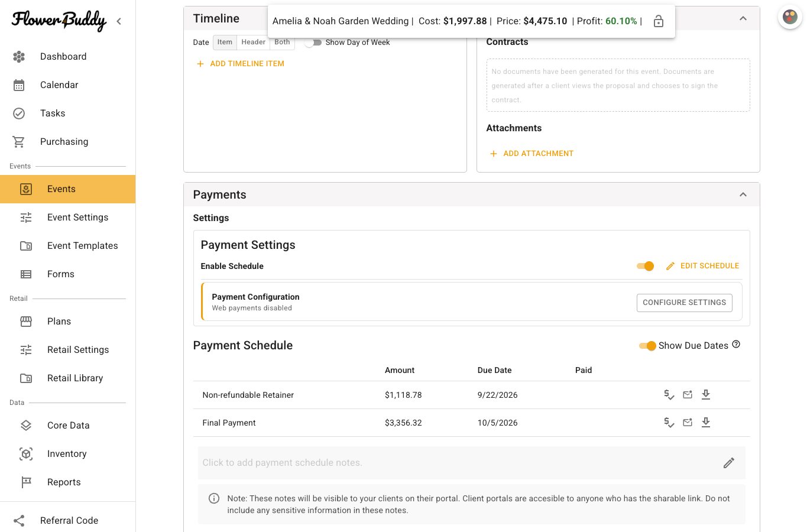Click Edit Schedule
The height and width of the screenshot is (532, 807).
pyautogui.click(x=702, y=266)
